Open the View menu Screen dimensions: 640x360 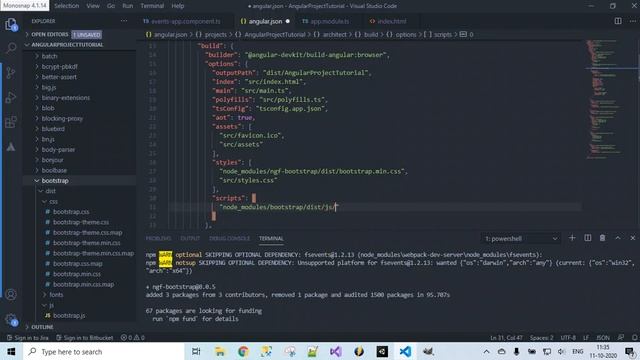pos(93,6)
